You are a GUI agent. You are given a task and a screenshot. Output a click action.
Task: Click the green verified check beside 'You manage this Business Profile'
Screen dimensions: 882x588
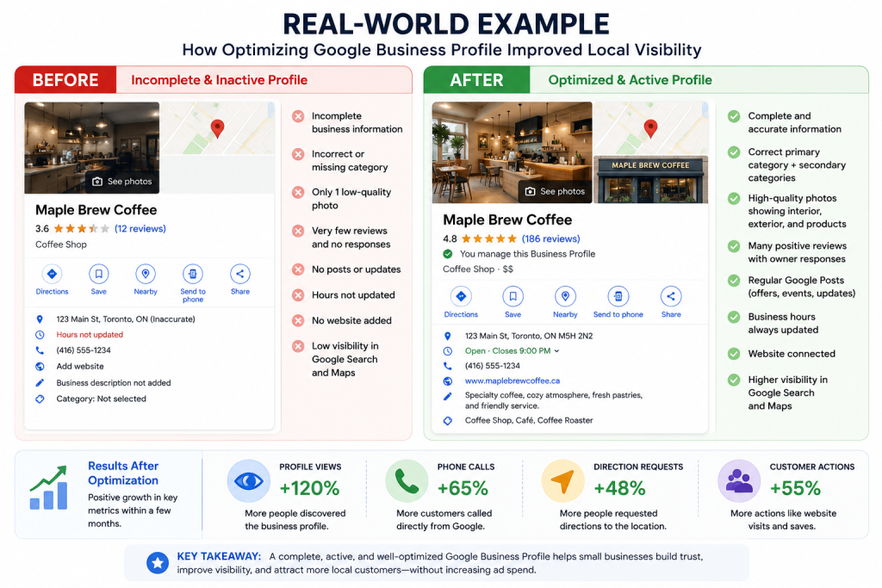pyautogui.click(x=448, y=253)
